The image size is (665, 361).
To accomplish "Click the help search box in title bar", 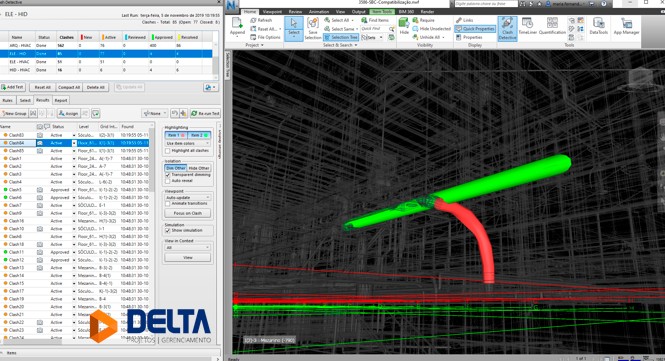I will [x=486, y=3].
